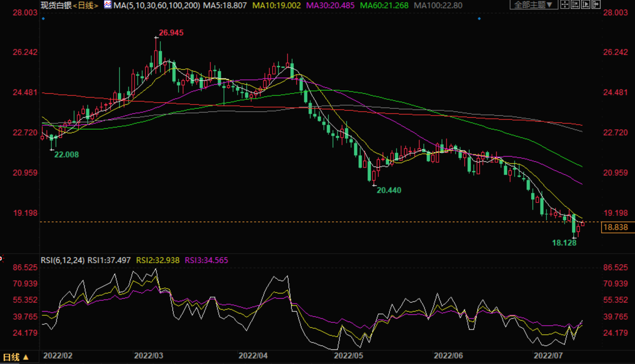The width and height of the screenshot is (635, 364).
Task: Click the second toolbar icon, range-to-start arrow
Action: 575,5
